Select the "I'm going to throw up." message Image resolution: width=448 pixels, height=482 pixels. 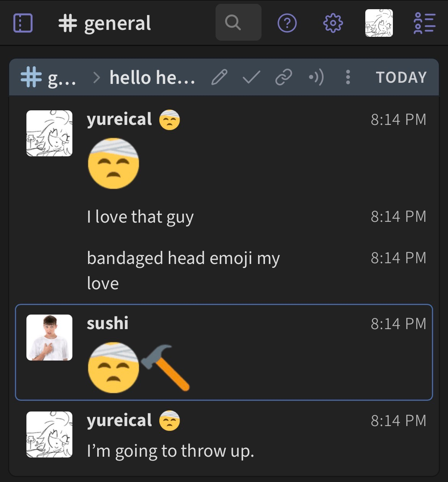[x=170, y=451]
